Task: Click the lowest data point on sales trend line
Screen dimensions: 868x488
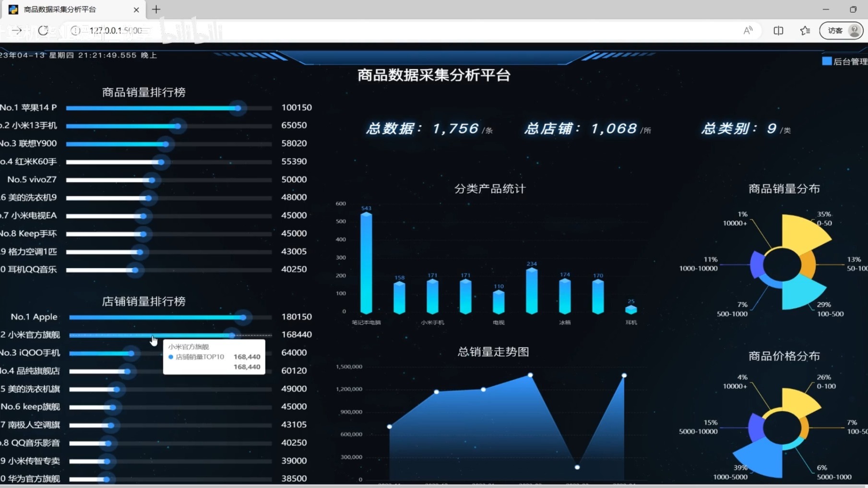Action: 577,467
